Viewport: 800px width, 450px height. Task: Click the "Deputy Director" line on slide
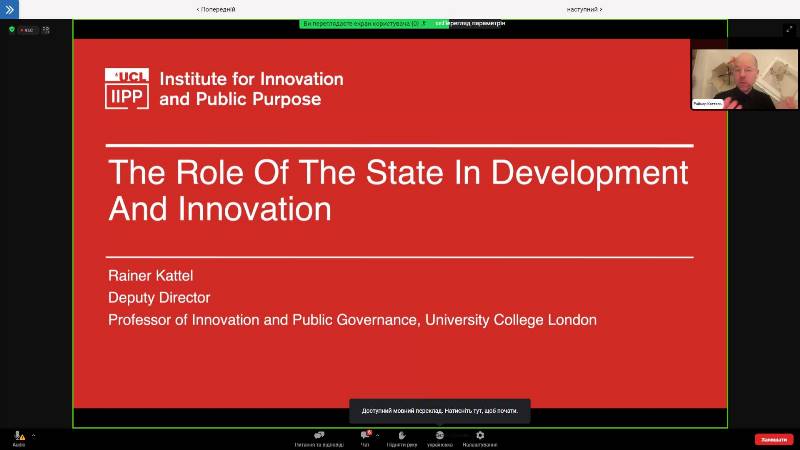coord(159,297)
